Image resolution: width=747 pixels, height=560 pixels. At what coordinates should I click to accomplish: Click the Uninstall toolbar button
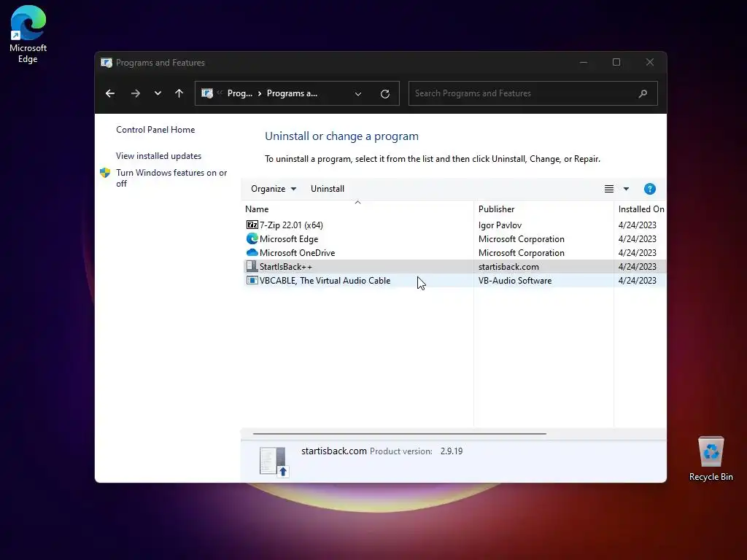coord(328,189)
